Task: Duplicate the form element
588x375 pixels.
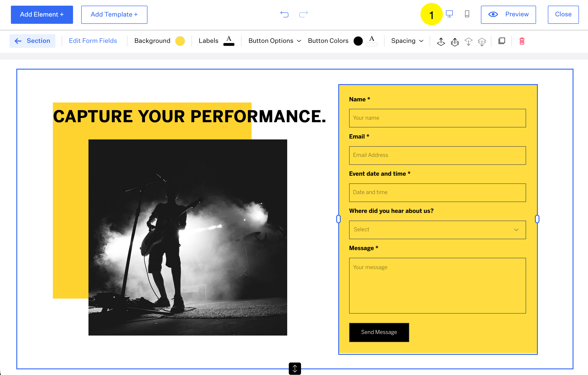Action: click(502, 41)
